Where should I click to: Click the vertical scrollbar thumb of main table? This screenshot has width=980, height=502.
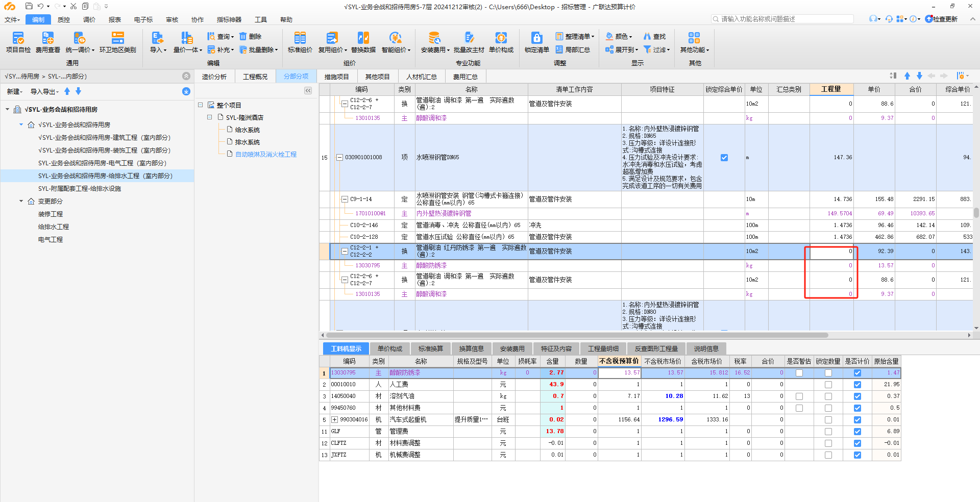976,213
